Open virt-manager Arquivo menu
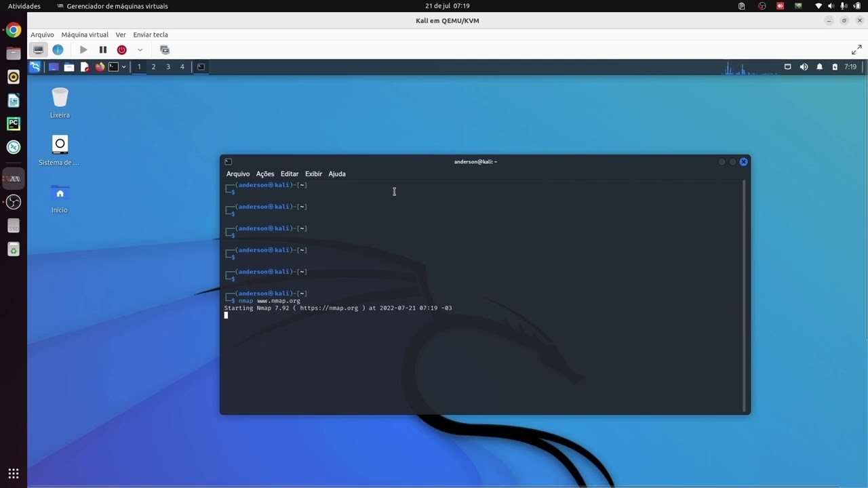 point(42,35)
